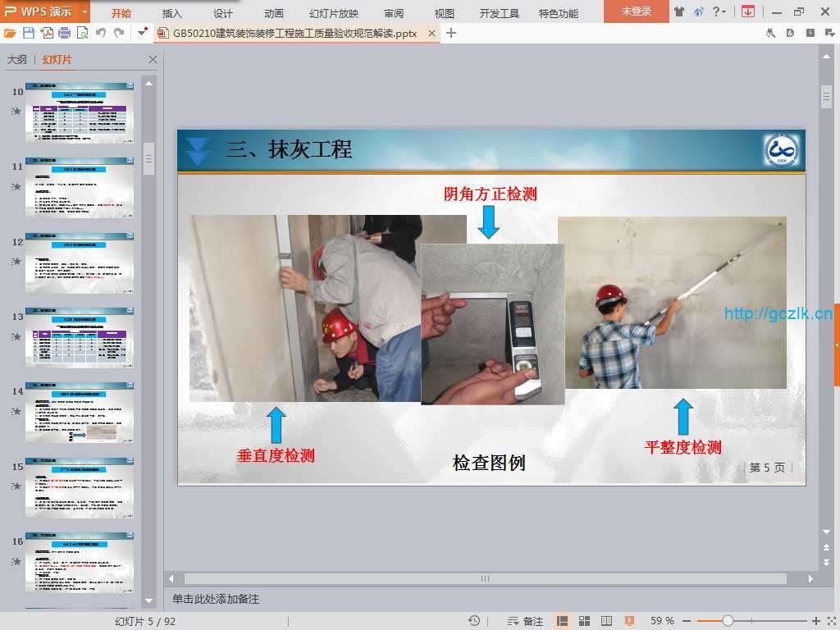Click the 未登录 sign-in button
840x630 pixels.
tap(636, 11)
